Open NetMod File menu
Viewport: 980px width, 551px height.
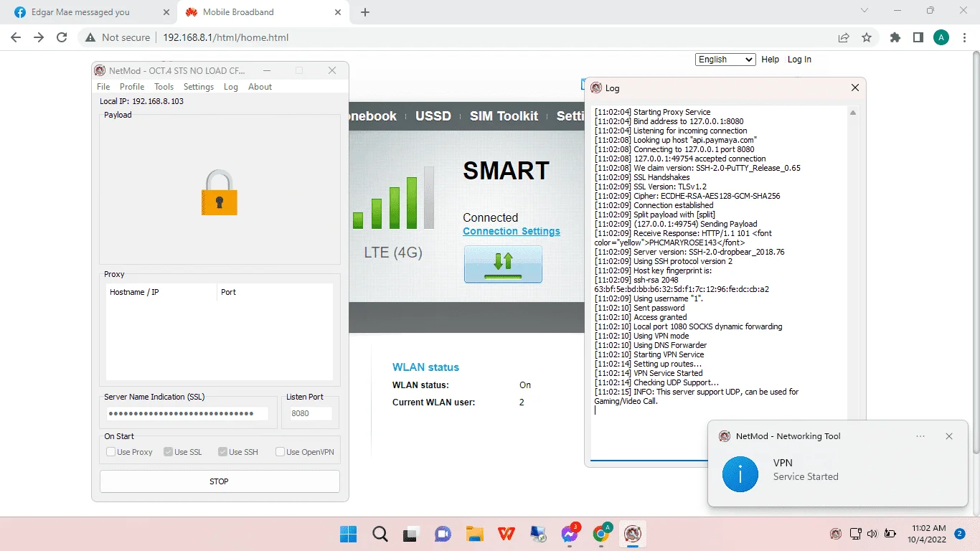[103, 87]
